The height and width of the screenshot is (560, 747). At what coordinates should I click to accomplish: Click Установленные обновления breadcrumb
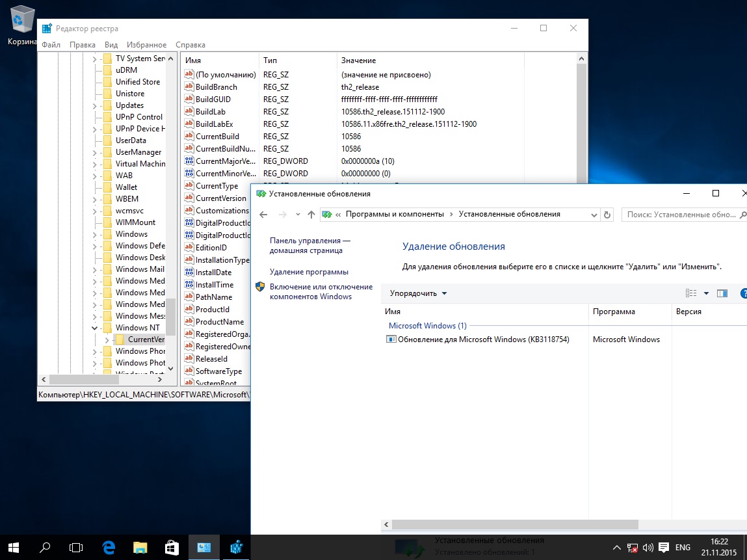pyautogui.click(x=509, y=214)
